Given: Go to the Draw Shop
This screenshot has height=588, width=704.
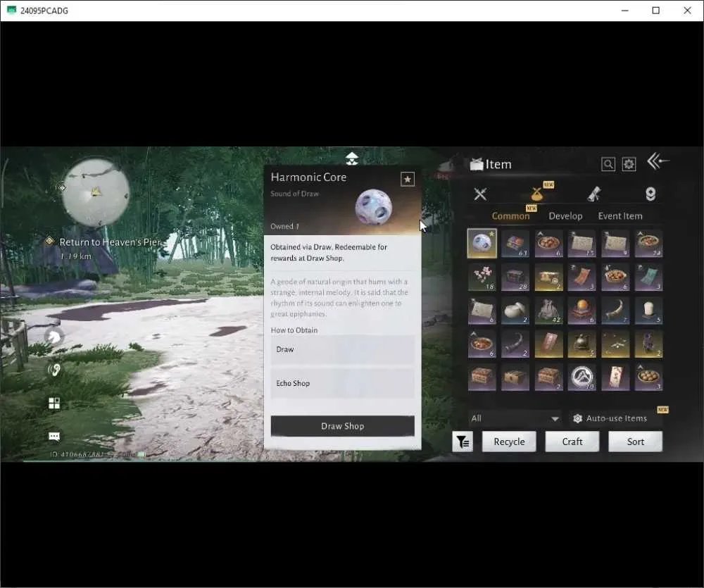Looking at the screenshot, I should [343, 426].
